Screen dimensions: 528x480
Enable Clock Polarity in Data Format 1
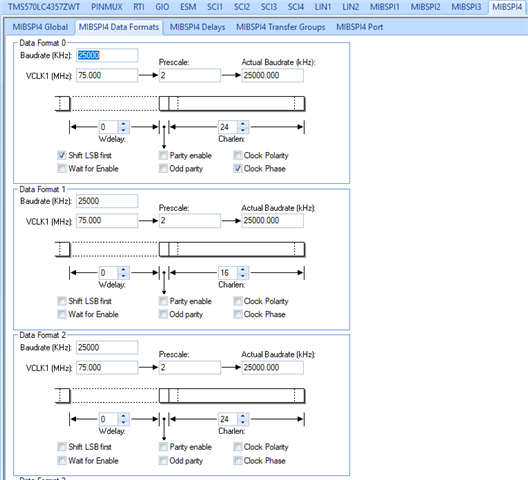pyautogui.click(x=238, y=301)
